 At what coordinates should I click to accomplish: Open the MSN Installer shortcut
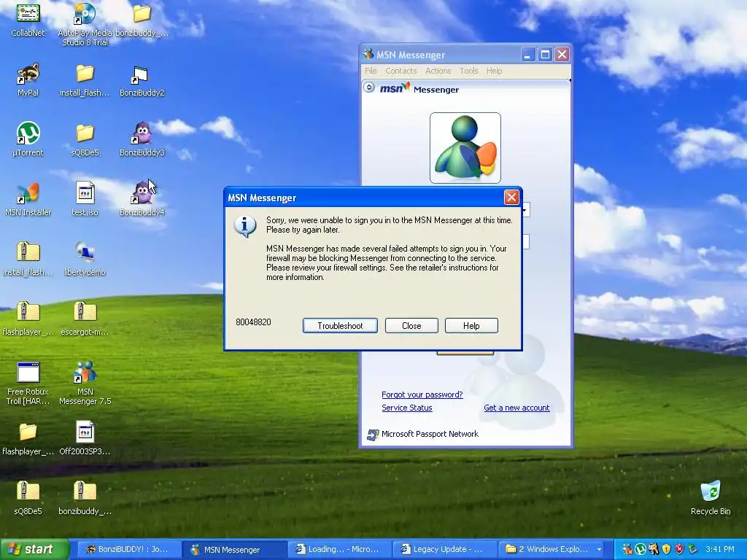point(28,200)
